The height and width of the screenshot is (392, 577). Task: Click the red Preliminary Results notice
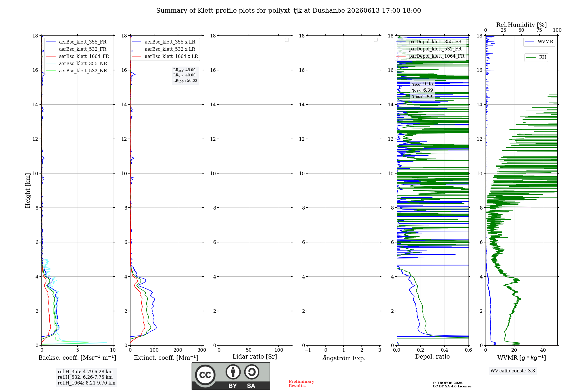301,384
